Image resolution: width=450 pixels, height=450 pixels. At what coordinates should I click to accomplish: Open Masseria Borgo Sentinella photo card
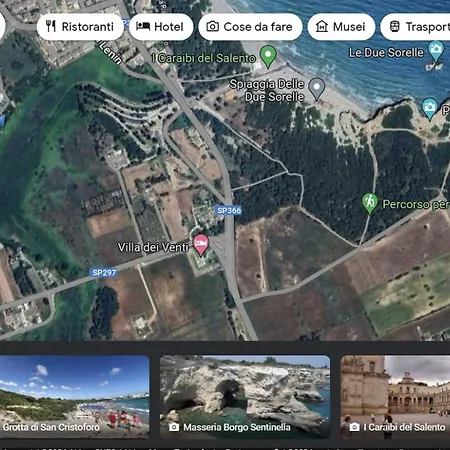pos(245,396)
